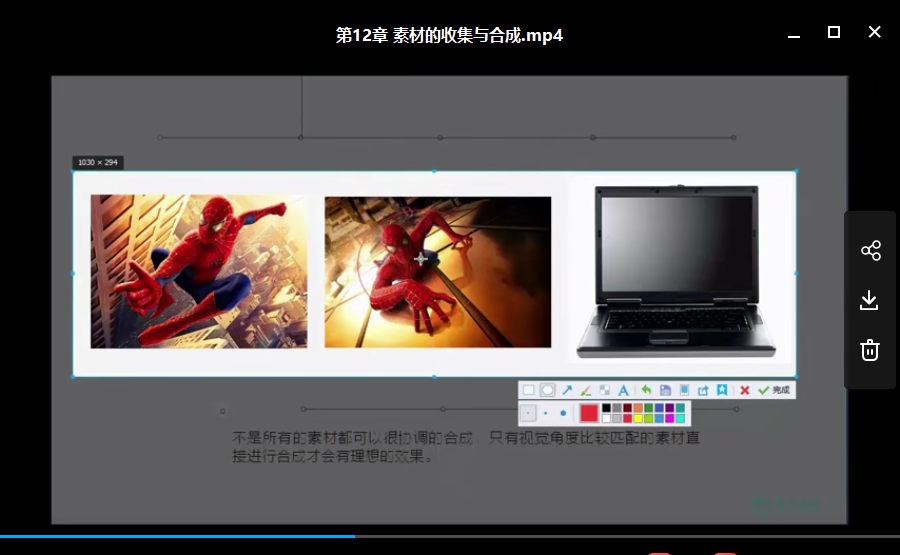The height and width of the screenshot is (555, 900).
Task: Choose the smallest stroke size dot
Action: pos(528,413)
